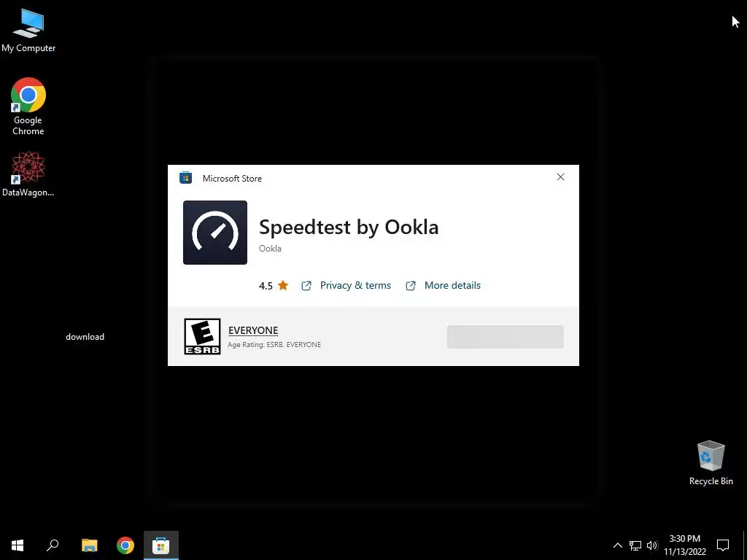Click the Microsoft Store taskbar icon
747x560 pixels.
click(161, 545)
